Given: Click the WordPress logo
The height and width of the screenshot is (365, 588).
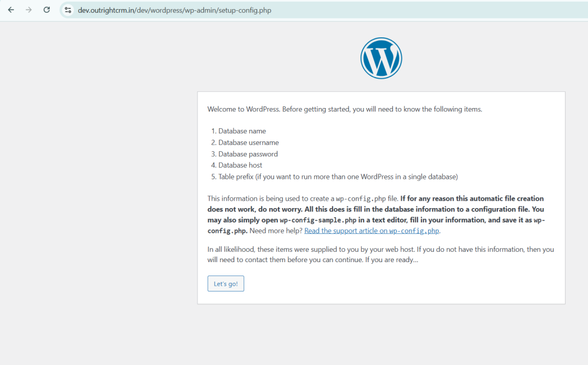Looking at the screenshot, I should (381, 58).
